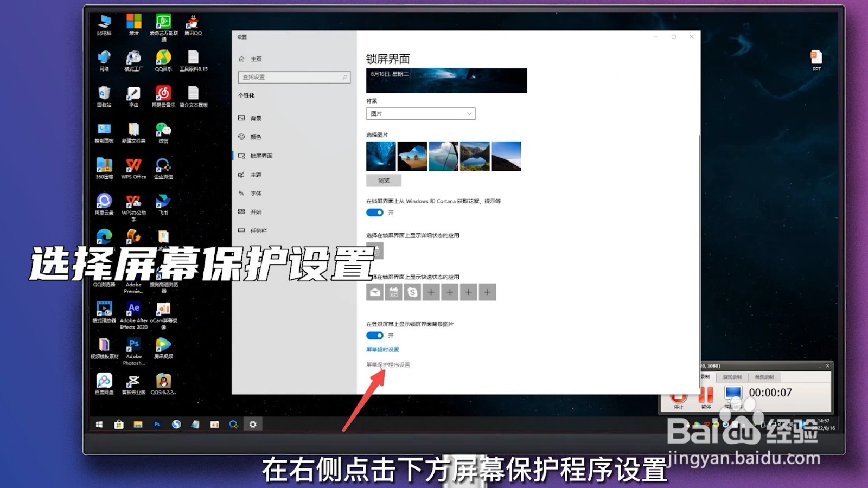Select the Calendar quick status app icon
The image size is (868, 488).
[x=394, y=292]
